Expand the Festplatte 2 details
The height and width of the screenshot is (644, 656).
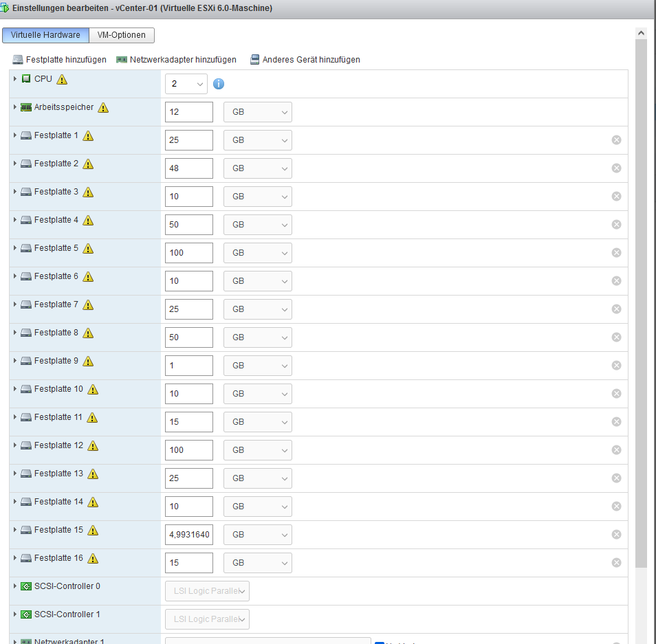[x=14, y=164]
